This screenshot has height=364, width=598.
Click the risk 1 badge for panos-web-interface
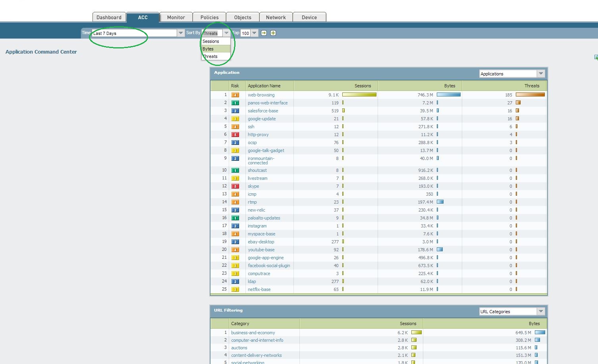tap(235, 103)
